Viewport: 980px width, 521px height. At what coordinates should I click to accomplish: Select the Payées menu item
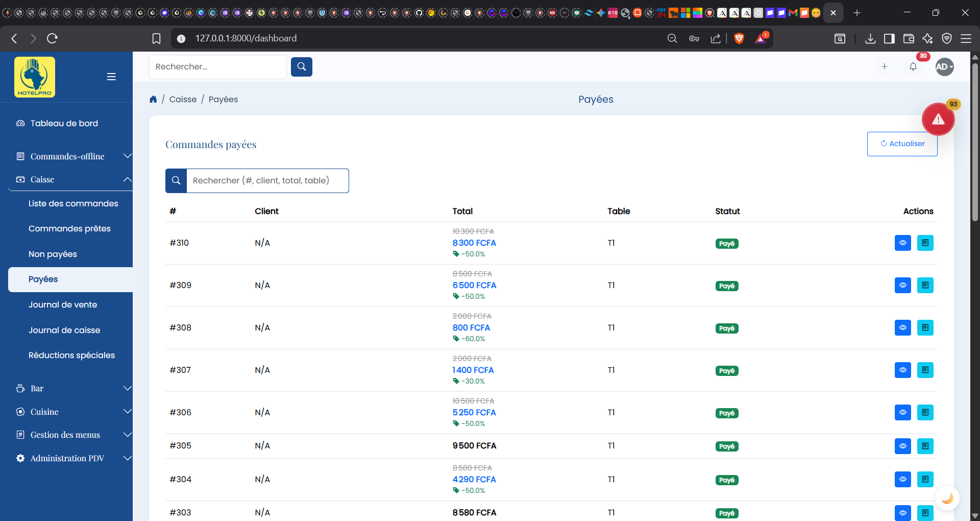70,279
